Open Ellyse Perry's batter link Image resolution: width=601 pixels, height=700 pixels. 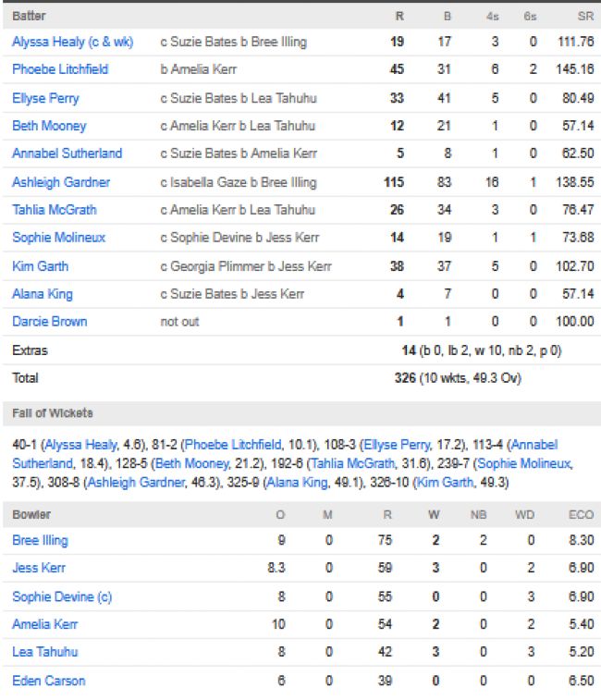(x=45, y=98)
